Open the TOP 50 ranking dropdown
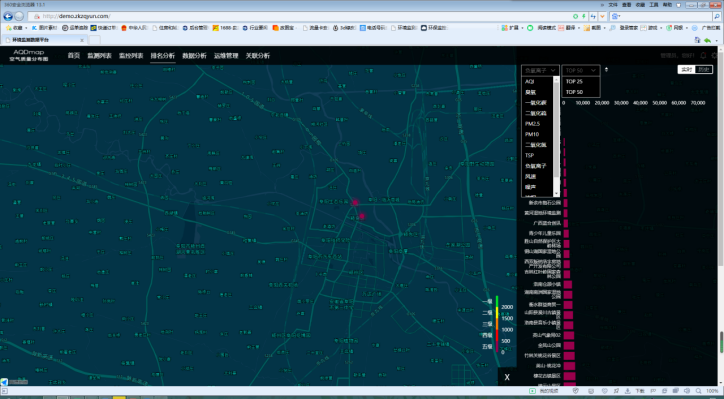 (x=581, y=70)
